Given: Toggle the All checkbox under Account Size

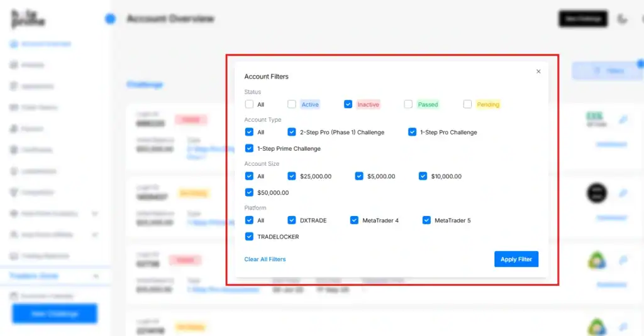Looking at the screenshot, I should coord(250,176).
